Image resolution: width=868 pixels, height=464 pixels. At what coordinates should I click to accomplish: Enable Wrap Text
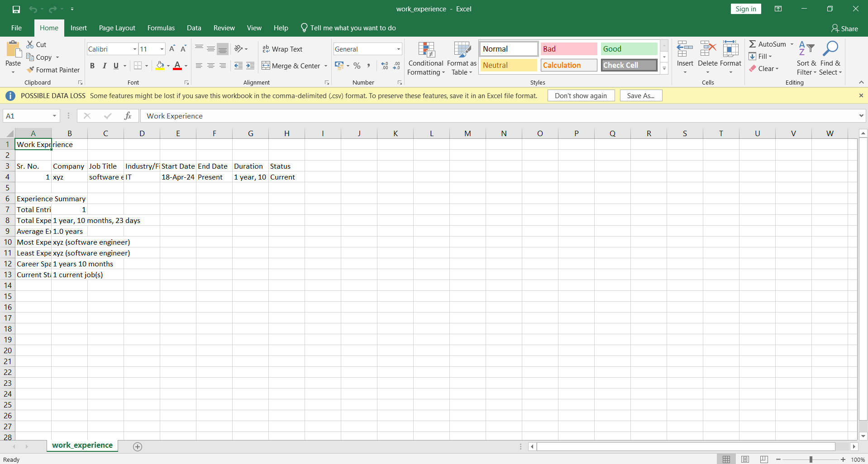pyautogui.click(x=282, y=49)
